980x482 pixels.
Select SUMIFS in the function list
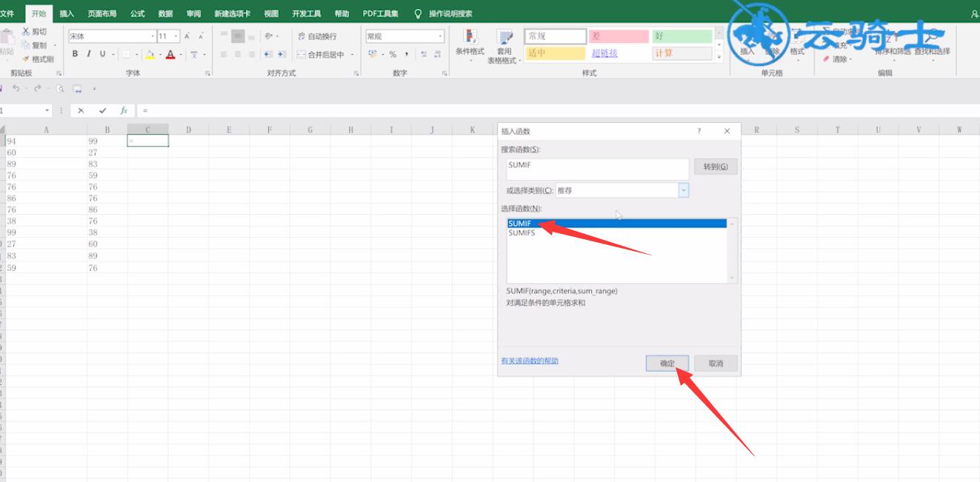pyautogui.click(x=521, y=232)
